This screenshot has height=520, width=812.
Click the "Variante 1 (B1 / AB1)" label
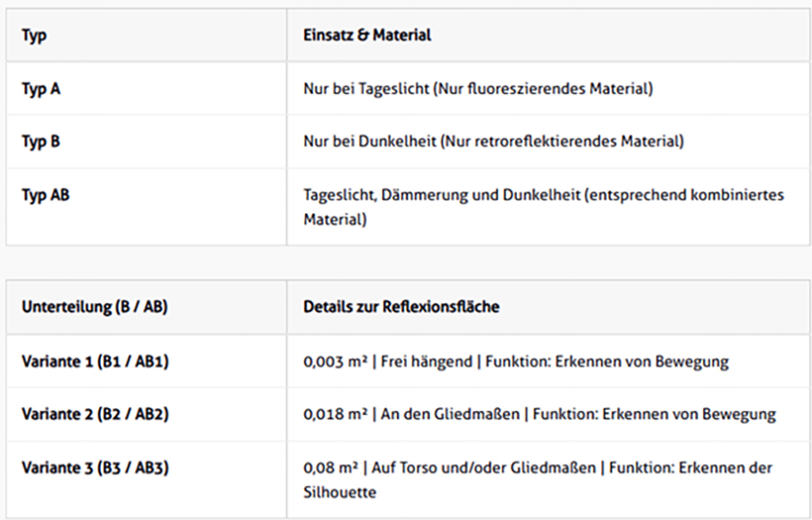96,361
